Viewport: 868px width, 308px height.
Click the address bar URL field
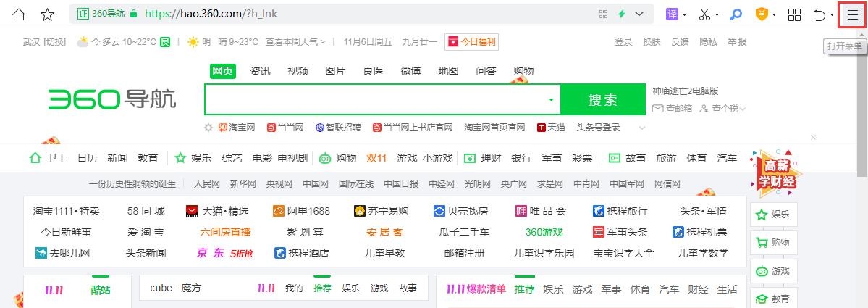pos(361,14)
